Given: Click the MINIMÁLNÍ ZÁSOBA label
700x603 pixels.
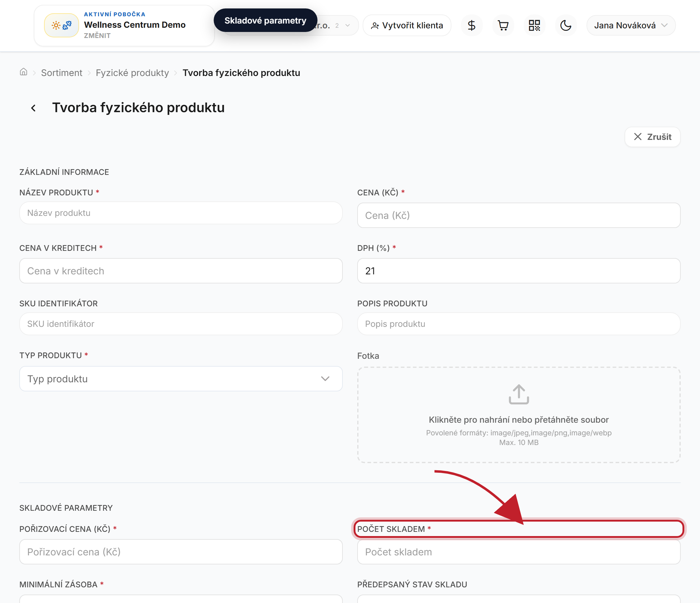Looking at the screenshot, I should [x=58, y=584].
